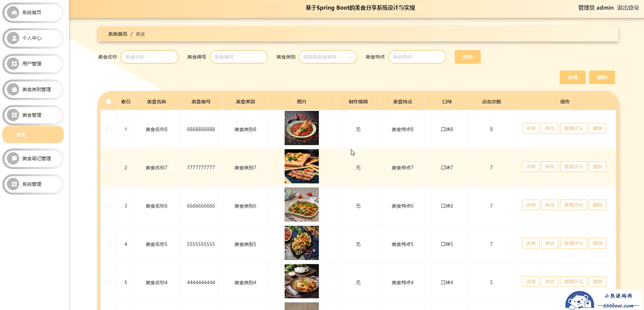Image resolution: width=644 pixels, height=310 pixels.
Task: Expand the 系统管理 sidebar menu
Action: 33,184
